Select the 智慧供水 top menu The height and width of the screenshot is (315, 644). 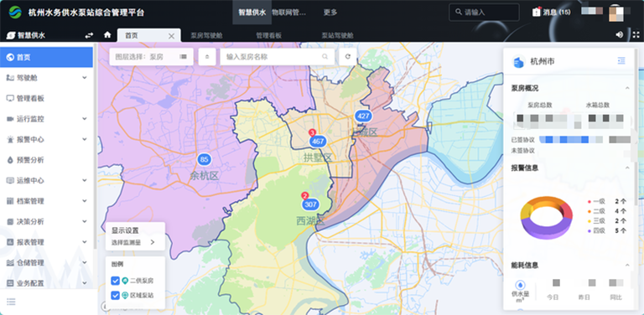[252, 13]
